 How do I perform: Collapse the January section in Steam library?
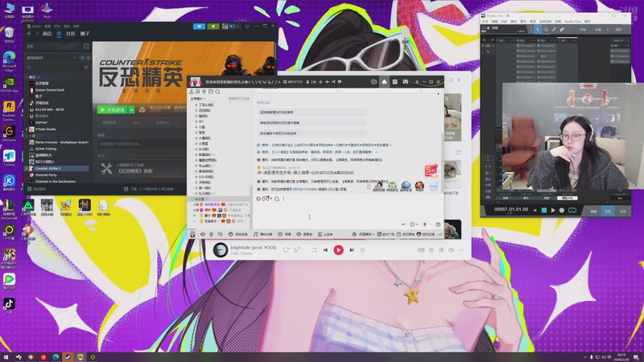pos(27,136)
